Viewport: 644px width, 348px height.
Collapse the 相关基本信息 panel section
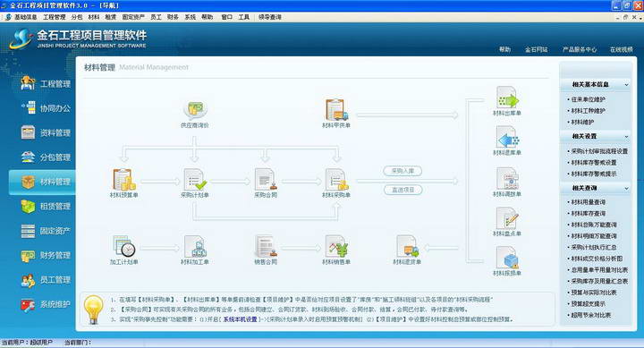(x=626, y=85)
